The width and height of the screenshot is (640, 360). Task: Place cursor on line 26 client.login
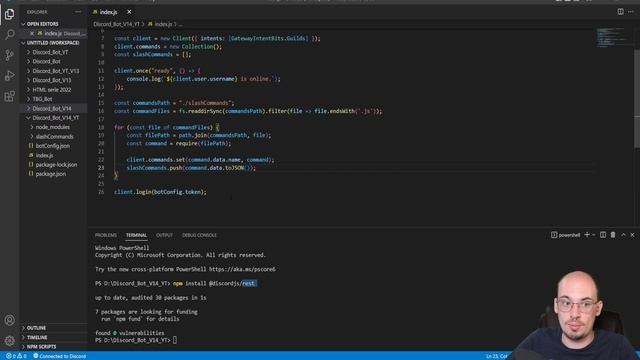click(x=160, y=192)
